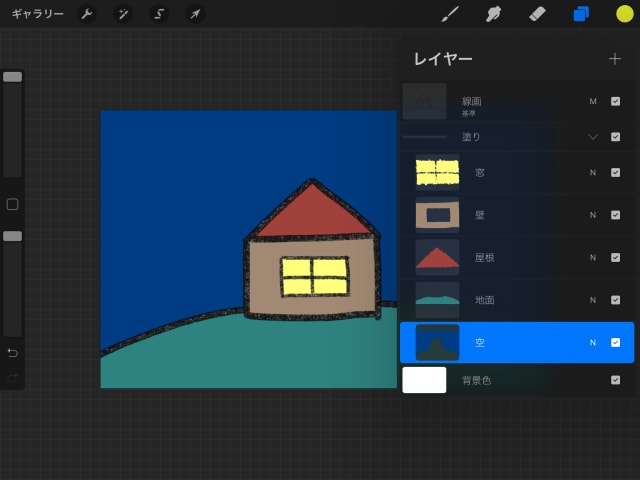Screen dimensions: 640x480
Task: Toggle visibility of 壁 layer
Action: pos(616,215)
